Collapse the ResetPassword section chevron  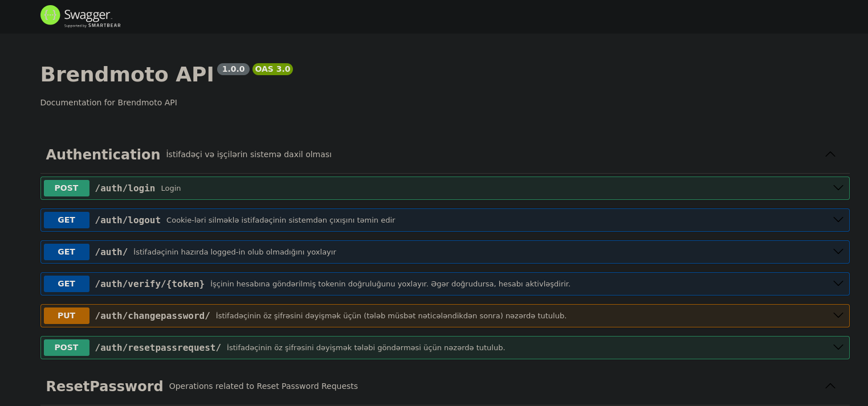pos(830,386)
